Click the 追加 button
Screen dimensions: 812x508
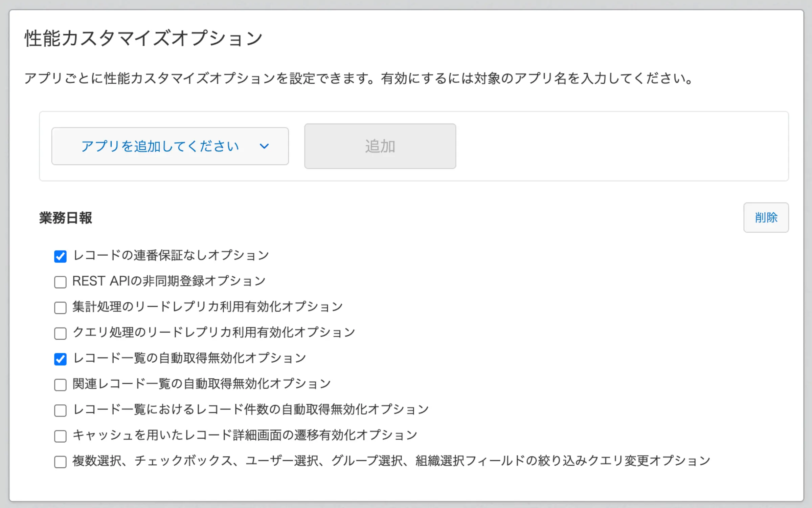tap(380, 146)
